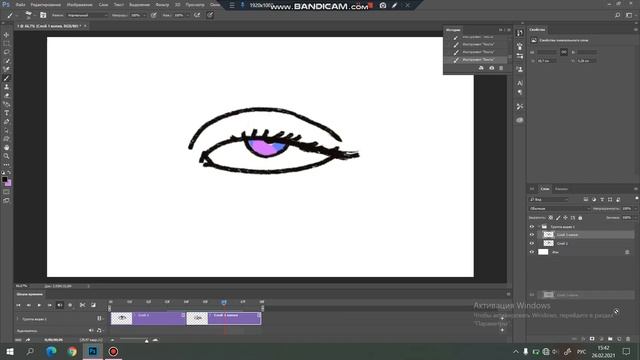The height and width of the screenshot is (360, 640).
Task: Step to the previous frame
Action: point(29,305)
